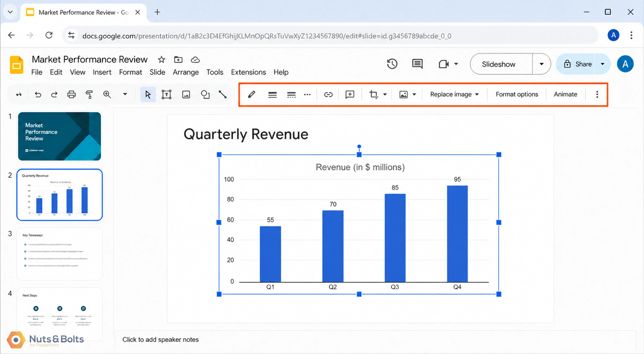Image resolution: width=644 pixels, height=354 pixels.
Task: Select slide 4 Next Steps thumbnail
Action: [x=60, y=314]
